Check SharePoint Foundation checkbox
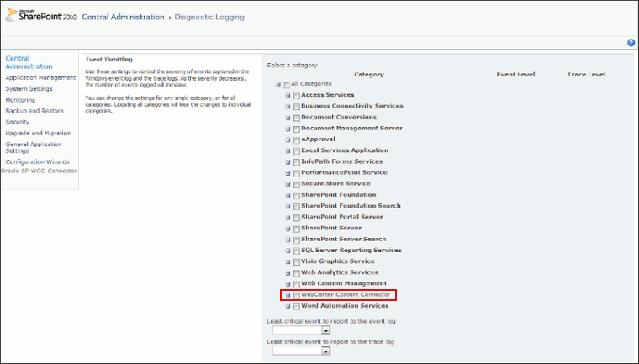Viewport: 639px width, 364px height. point(296,196)
